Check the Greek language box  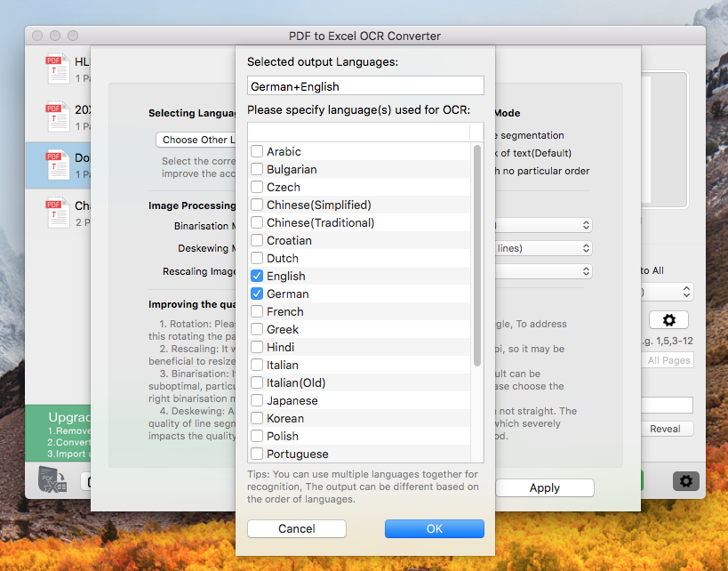(x=257, y=329)
